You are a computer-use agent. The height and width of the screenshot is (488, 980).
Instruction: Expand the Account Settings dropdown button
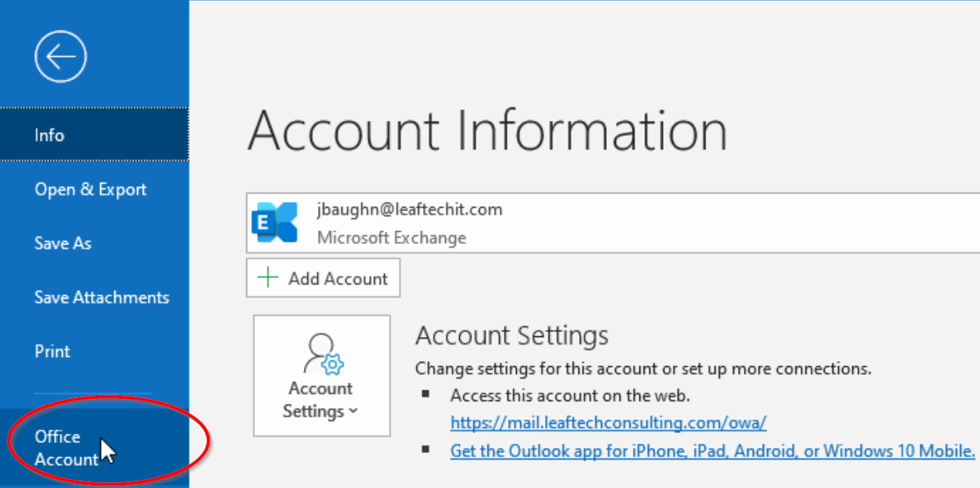coord(322,375)
